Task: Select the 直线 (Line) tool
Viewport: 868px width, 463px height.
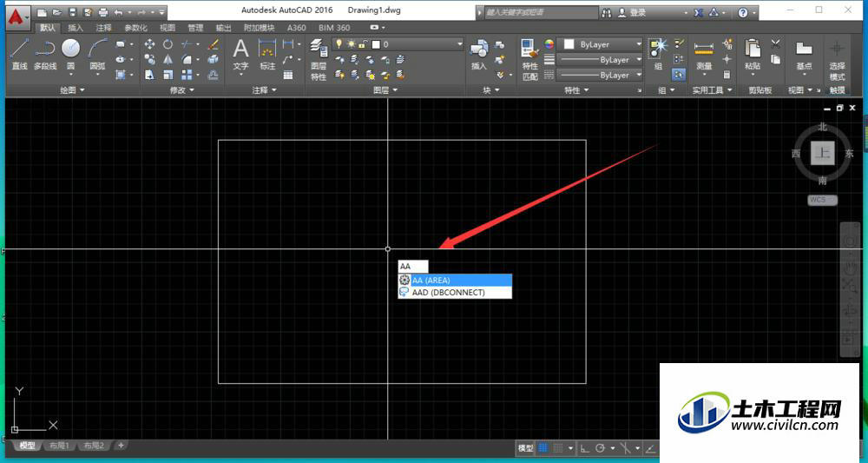Action: click(19, 54)
